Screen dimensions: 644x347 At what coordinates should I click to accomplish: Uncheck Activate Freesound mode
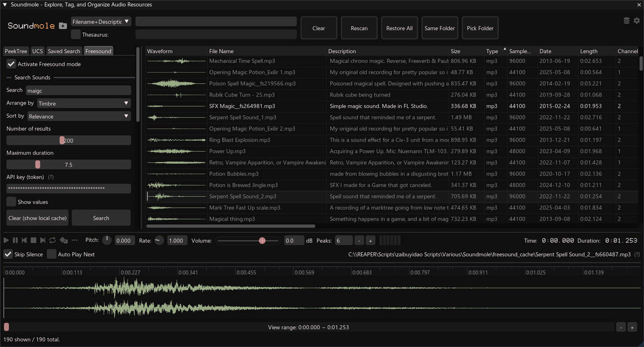[11, 64]
